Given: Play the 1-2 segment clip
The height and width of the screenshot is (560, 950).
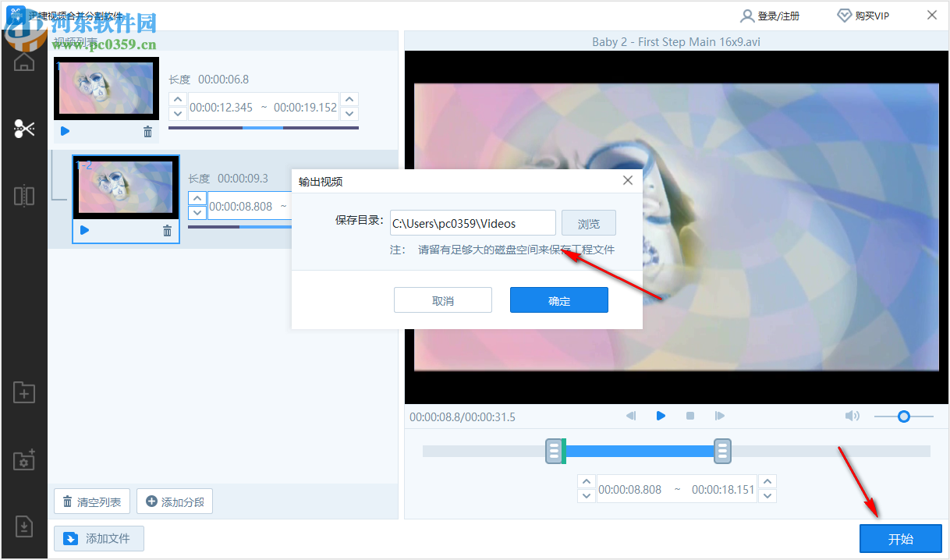Looking at the screenshot, I should (x=84, y=230).
